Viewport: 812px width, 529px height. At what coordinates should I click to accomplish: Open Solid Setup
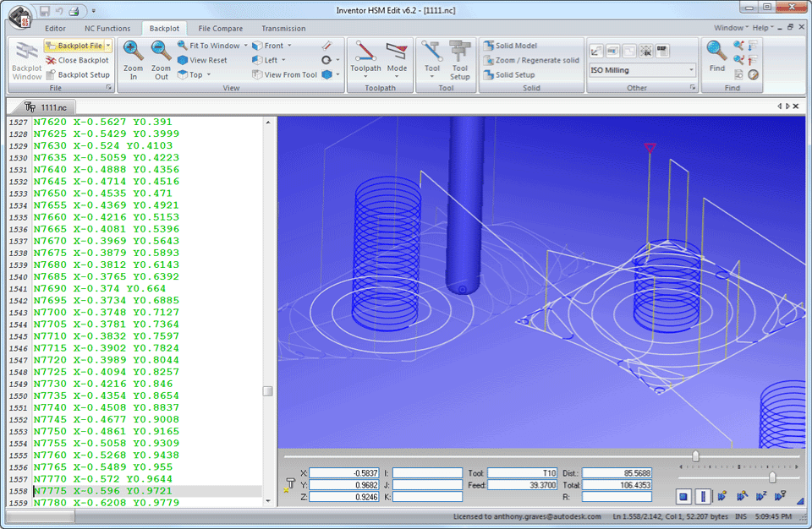pyautogui.click(x=509, y=74)
